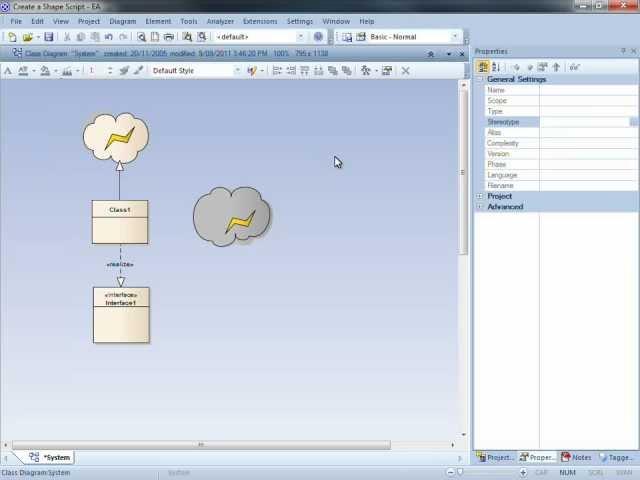Image resolution: width=640 pixels, height=480 pixels.
Task: Open the Element menu
Action: [x=158, y=21]
